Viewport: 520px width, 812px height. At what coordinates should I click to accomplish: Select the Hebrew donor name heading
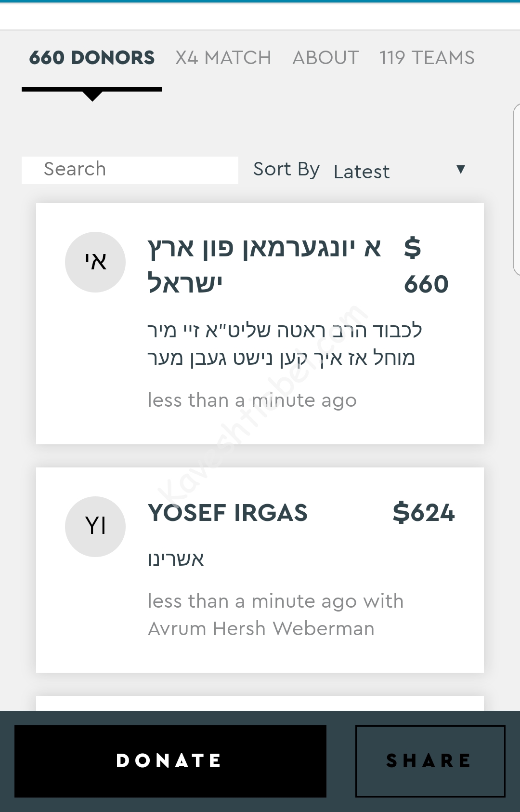point(264,265)
